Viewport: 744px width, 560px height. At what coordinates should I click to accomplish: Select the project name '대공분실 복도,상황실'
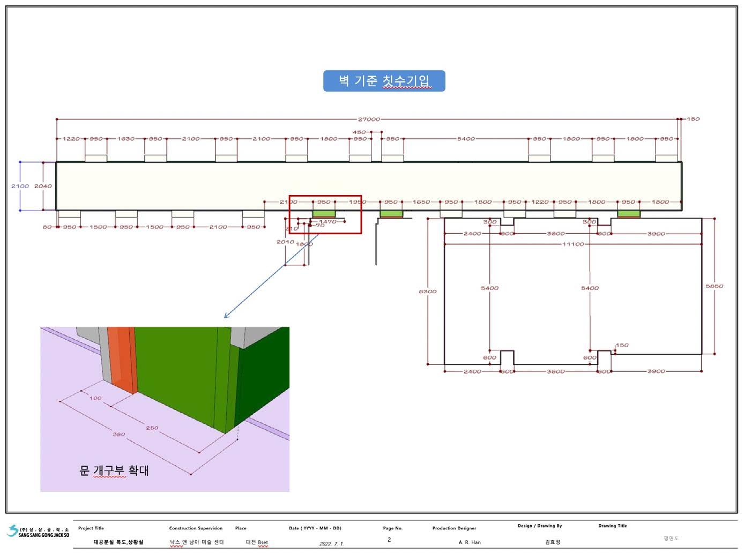118,542
